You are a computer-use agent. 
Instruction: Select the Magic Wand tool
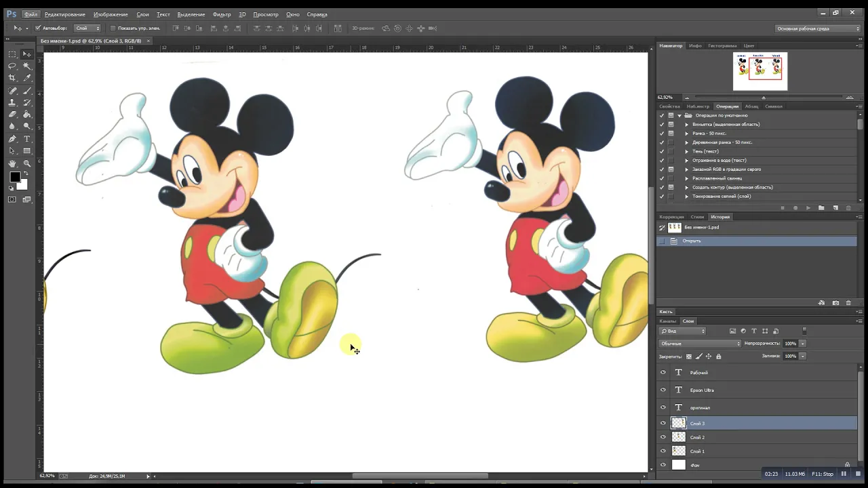pos(27,66)
